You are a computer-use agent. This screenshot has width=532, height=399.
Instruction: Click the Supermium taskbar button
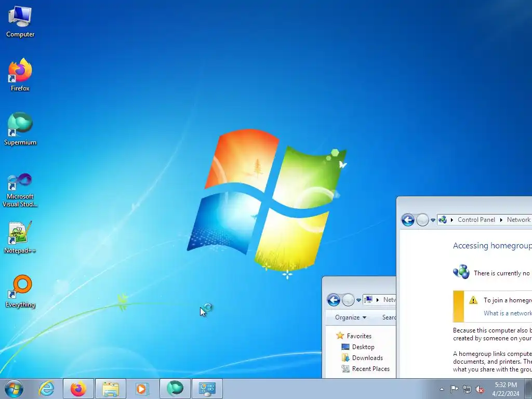[175, 389]
